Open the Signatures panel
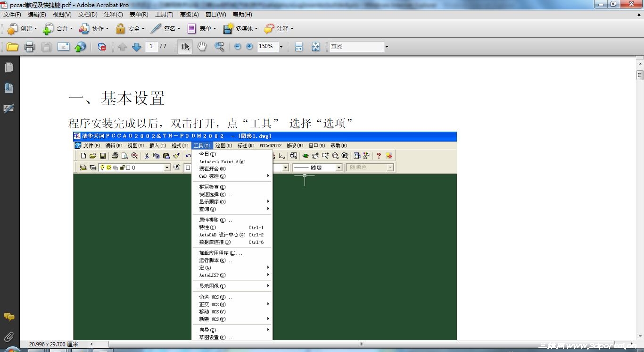Viewport: 644px width, 352px height. 8,109
